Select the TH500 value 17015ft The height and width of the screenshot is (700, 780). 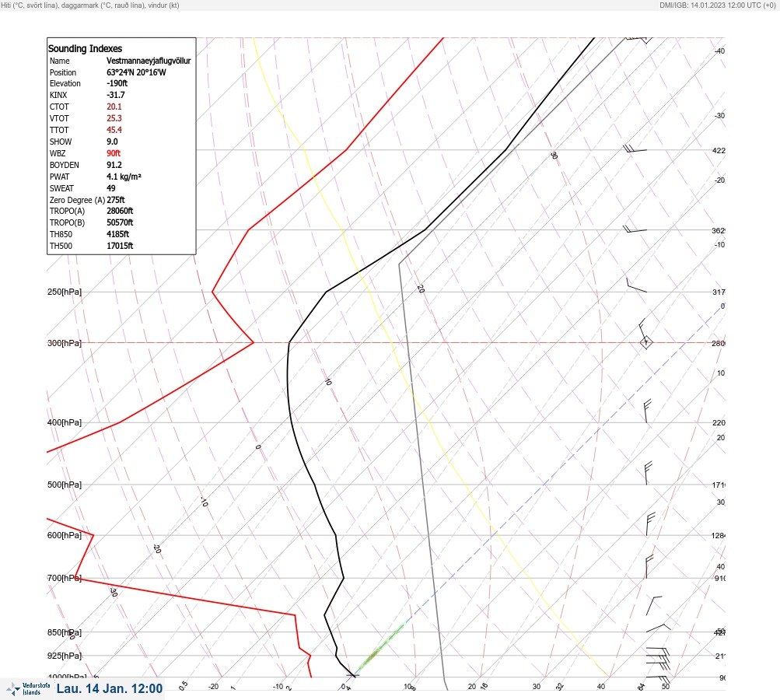click(x=120, y=246)
